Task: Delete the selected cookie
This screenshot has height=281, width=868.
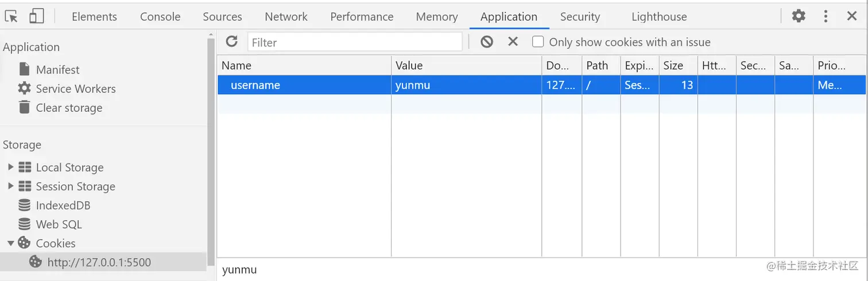Action: coord(513,41)
